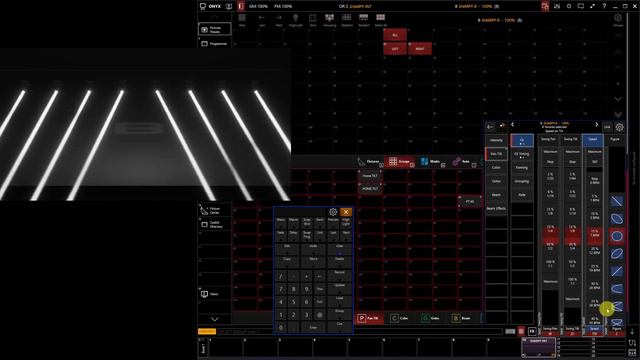
Task: Open Cuelist Directory in sidebar
Action: (x=215, y=224)
